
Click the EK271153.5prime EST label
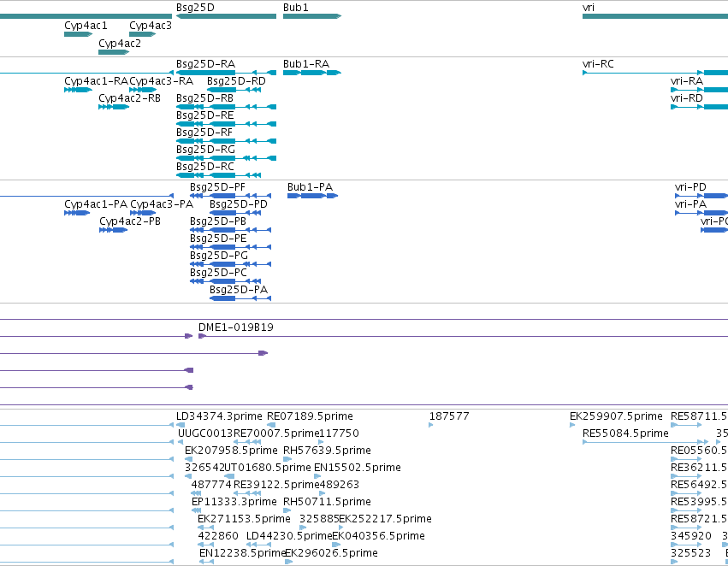244,519
